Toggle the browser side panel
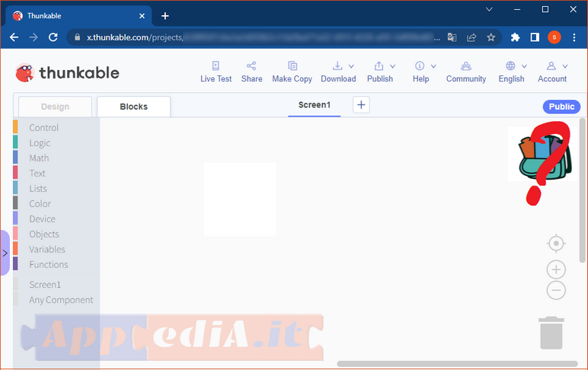The image size is (588, 370). (x=535, y=37)
